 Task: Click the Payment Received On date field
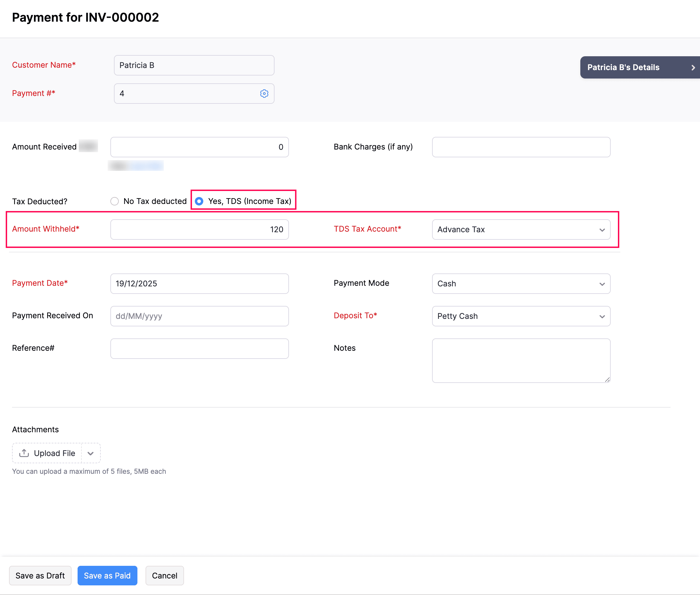point(199,316)
